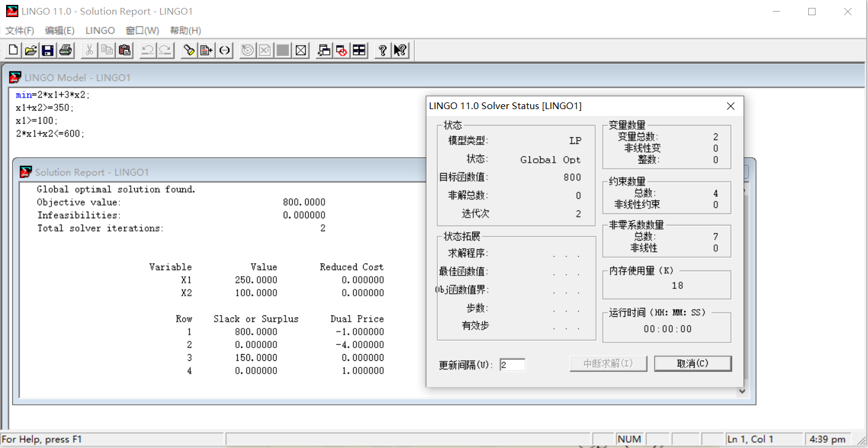The width and height of the screenshot is (868, 448).
Task: Click the row 3 slack value 150.0000
Action: coord(256,358)
